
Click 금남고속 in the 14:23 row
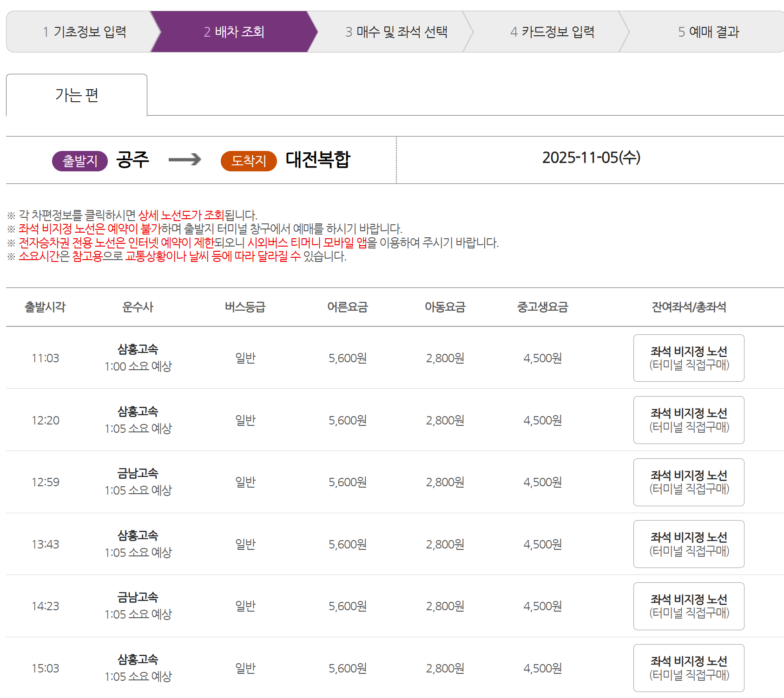pos(138,597)
